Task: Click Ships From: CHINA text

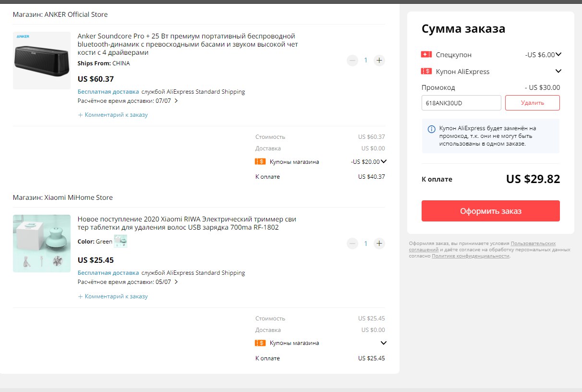Action: 104,63
